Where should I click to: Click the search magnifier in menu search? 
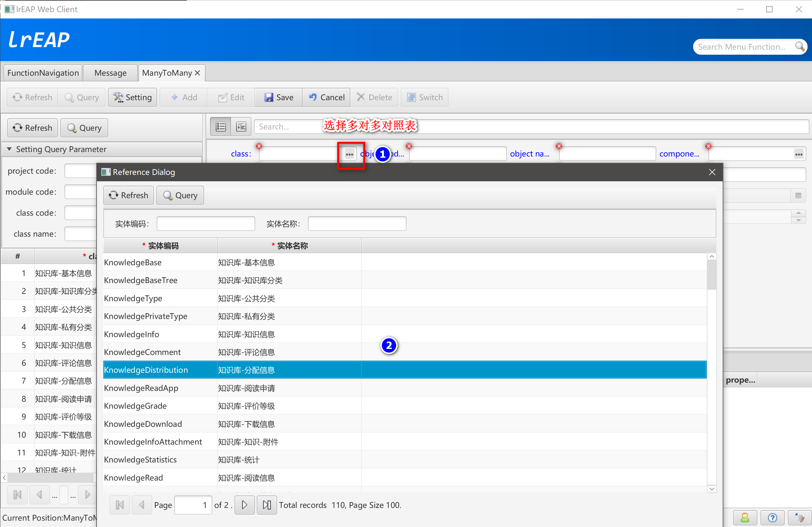point(799,46)
